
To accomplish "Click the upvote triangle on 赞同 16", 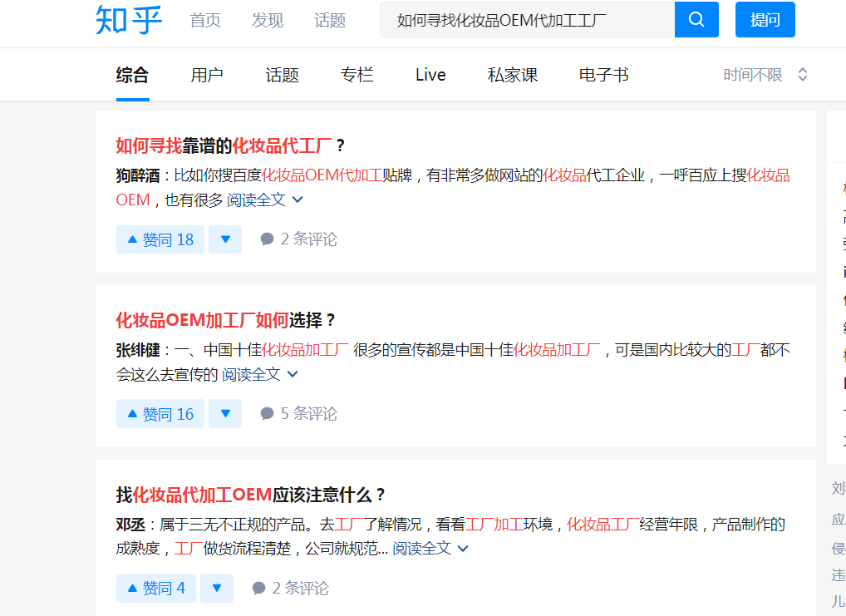I will coord(133,413).
